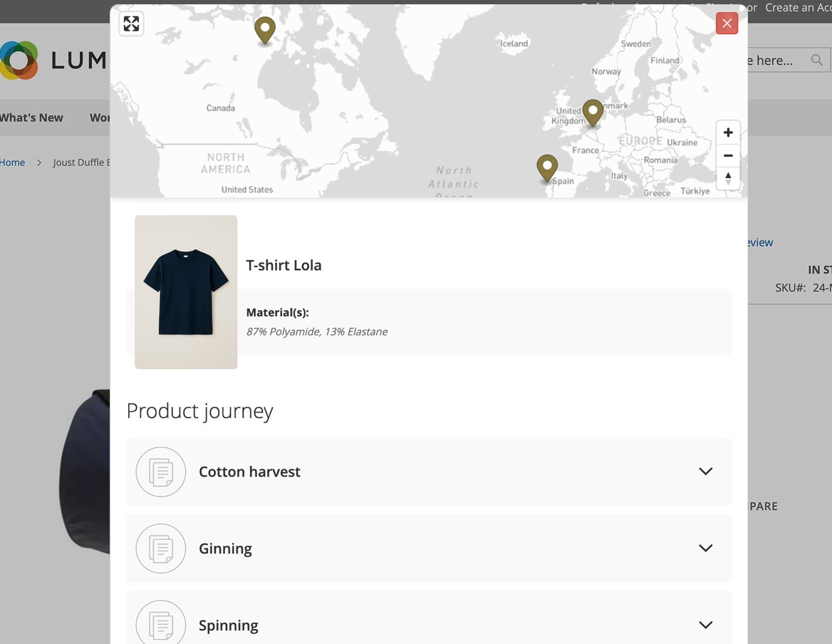Expand the Ginning step chevron
Viewport: 832px width, 644px height.
click(705, 549)
